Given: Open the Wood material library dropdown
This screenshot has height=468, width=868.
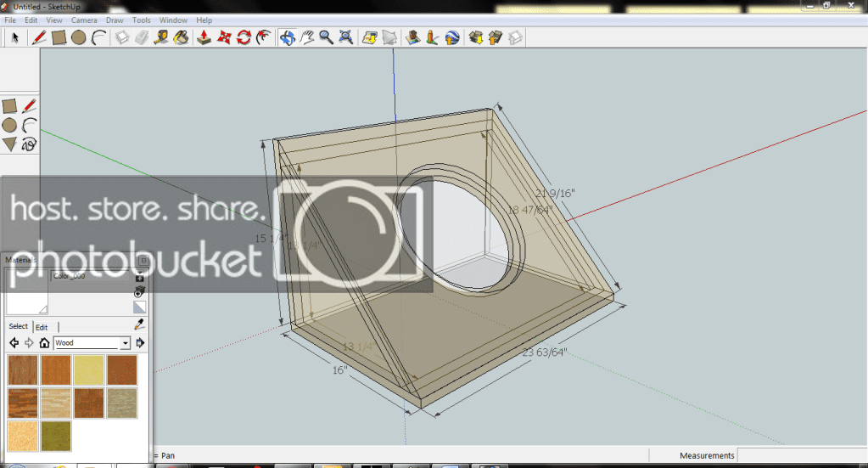Looking at the screenshot, I should point(92,343).
